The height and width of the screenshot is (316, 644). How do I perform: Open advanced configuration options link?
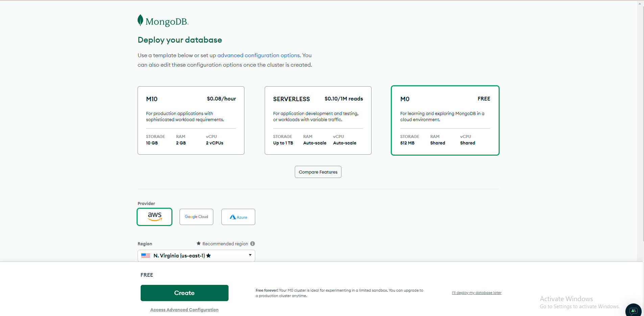[x=259, y=55]
